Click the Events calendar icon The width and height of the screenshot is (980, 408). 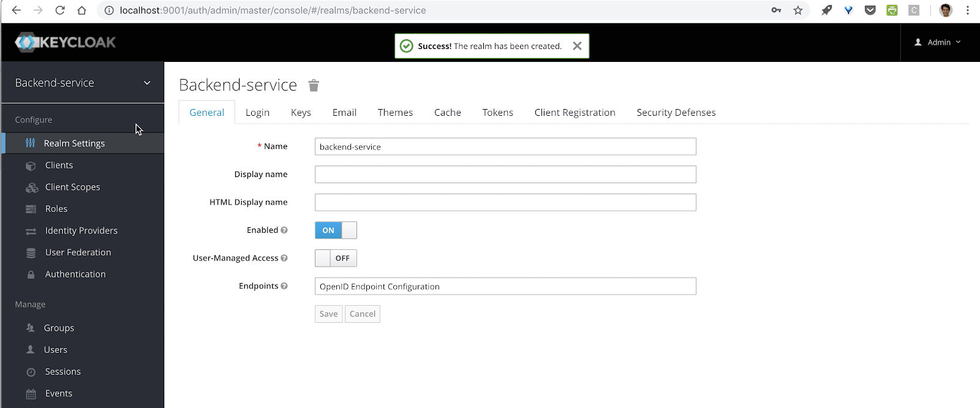point(31,394)
